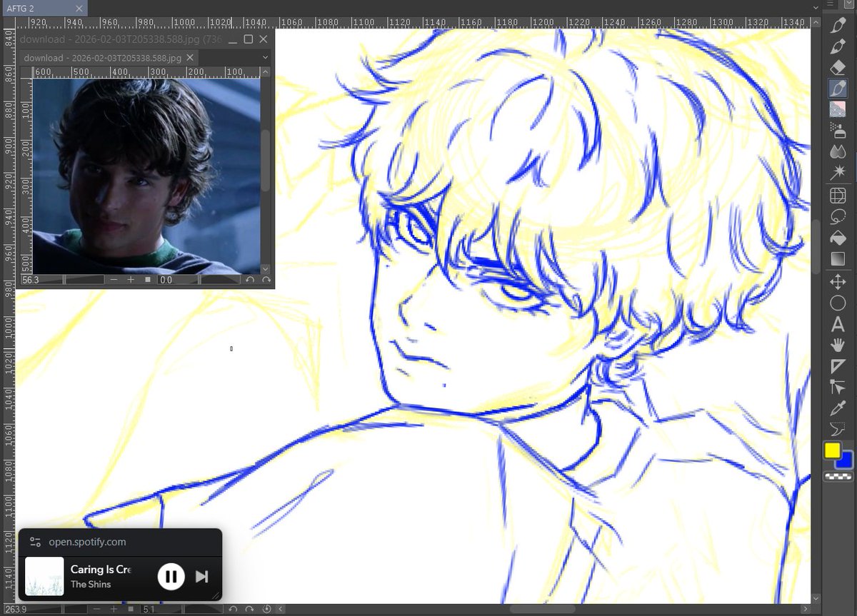Screen dimensions: 857x616
Task: Rotate reference window view left
Action: [x=250, y=281]
